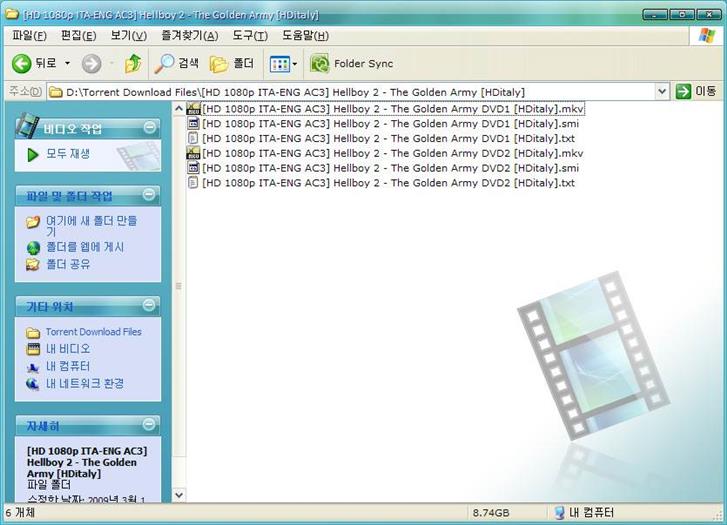The image size is (727, 525).
Task: Open the 도움말(H) menu
Action: click(306, 36)
